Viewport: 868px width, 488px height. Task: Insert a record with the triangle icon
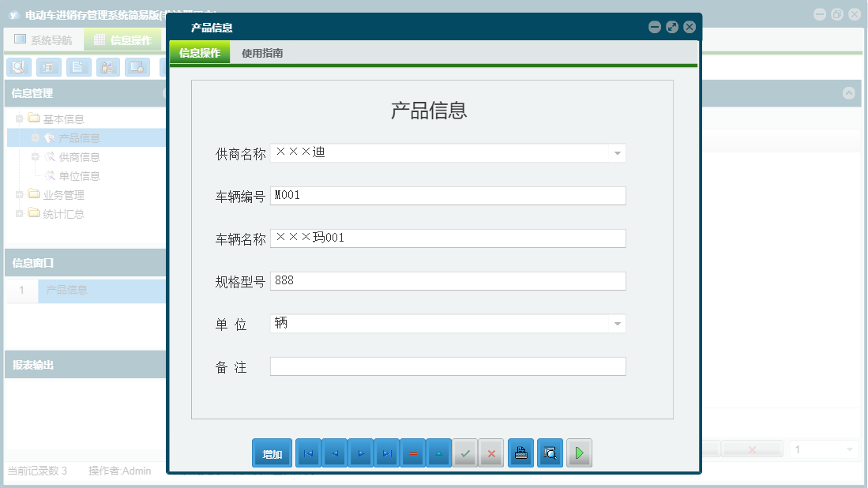(x=439, y=452)
